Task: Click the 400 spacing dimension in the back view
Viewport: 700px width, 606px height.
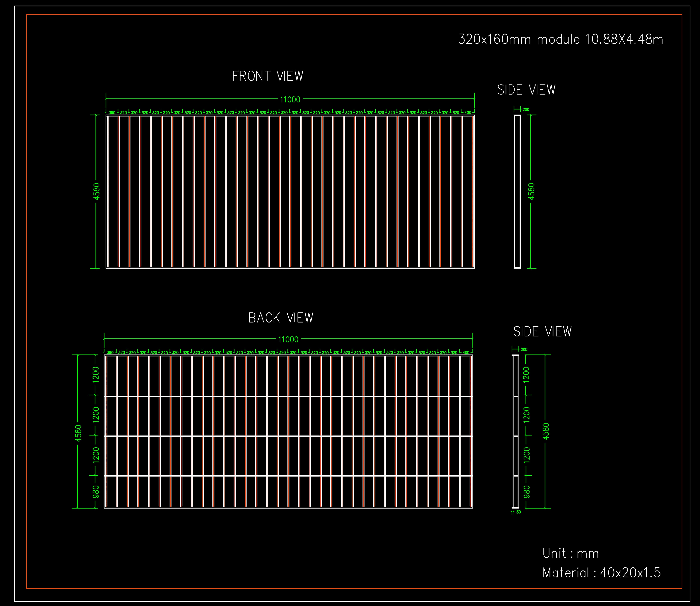Action: click(466, 353)
